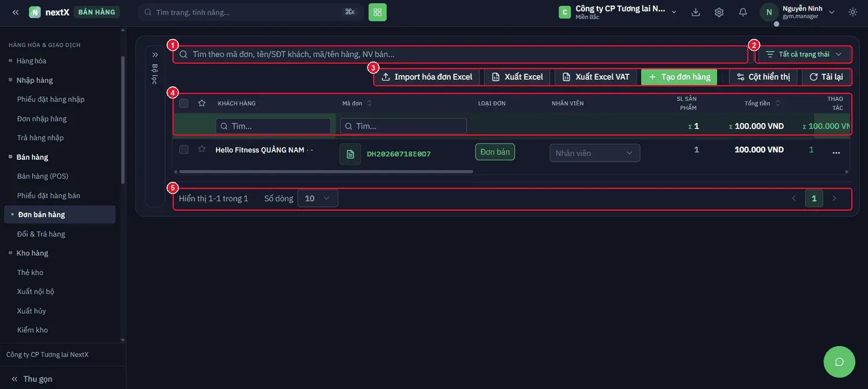Open the notifications bell
This screenshot has height=389, width=868.
tap(743, 12)
